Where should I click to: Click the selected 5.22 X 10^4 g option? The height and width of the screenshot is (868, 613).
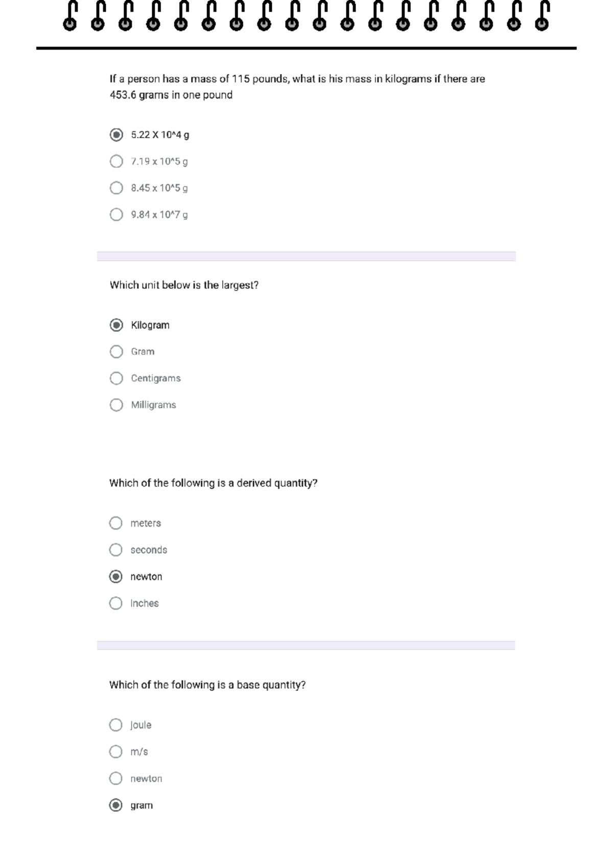click(x=116, y=135)
